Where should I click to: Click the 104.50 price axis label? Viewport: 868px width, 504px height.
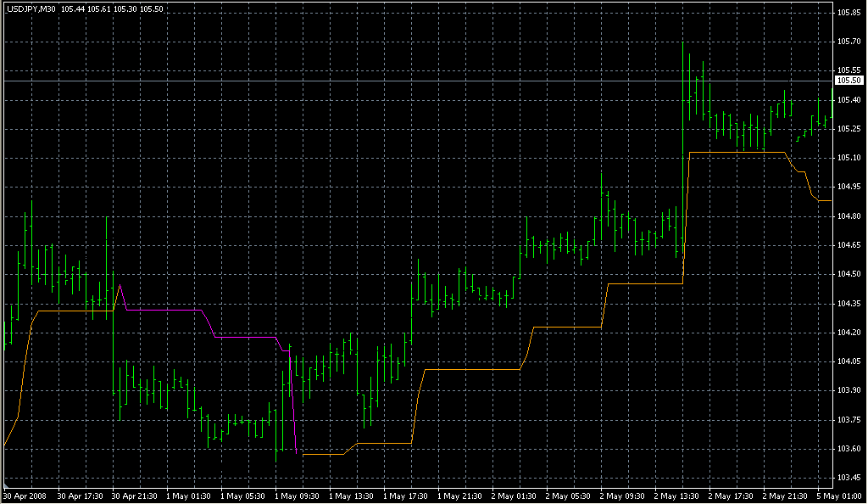[849, 274]
